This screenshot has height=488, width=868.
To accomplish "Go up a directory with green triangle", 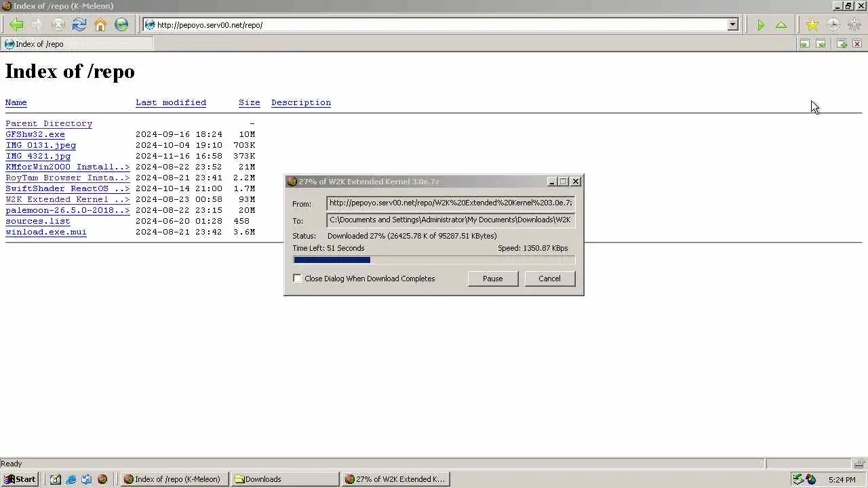I will (x=781, y=25).
